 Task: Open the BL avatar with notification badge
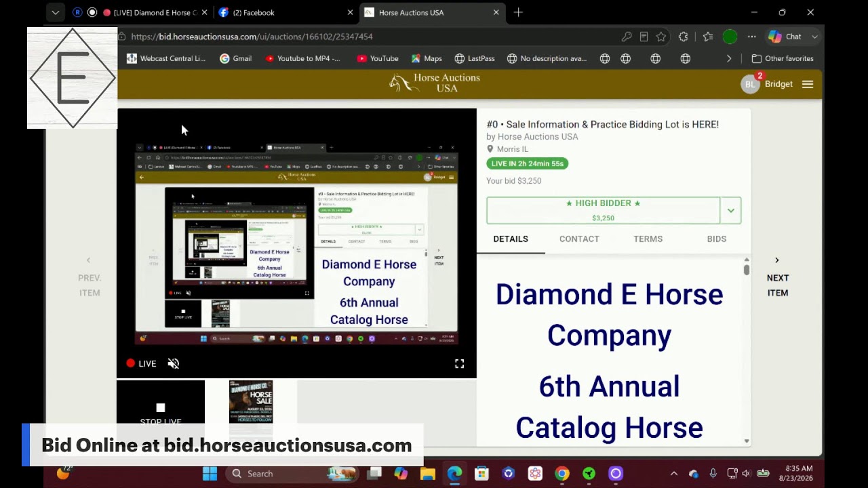point(751,83)
